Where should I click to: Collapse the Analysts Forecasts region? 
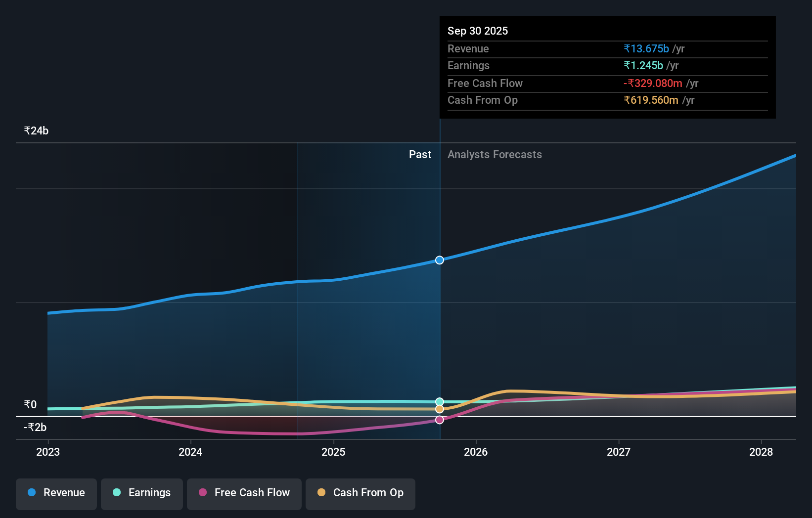(x=495, y=155)
